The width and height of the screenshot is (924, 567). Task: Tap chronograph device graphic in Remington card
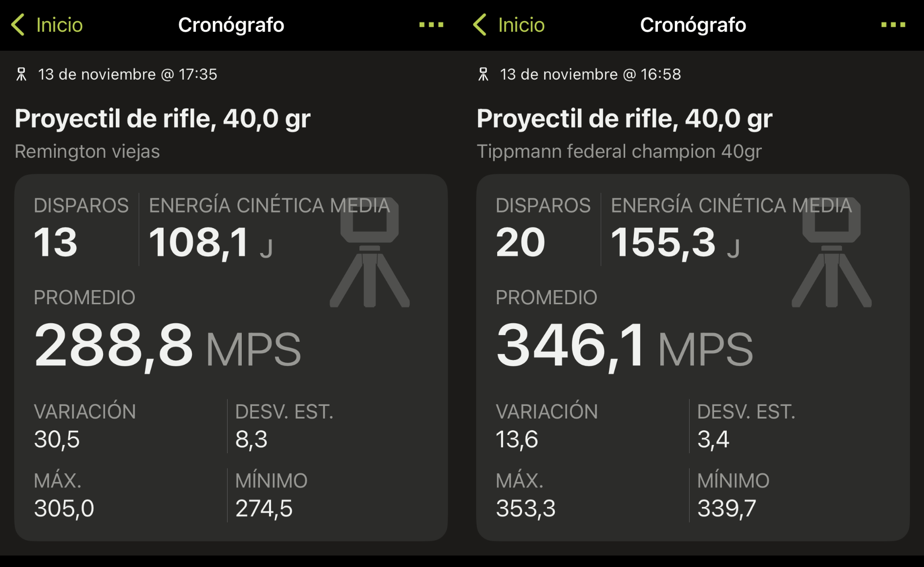[x=370, y=254]
